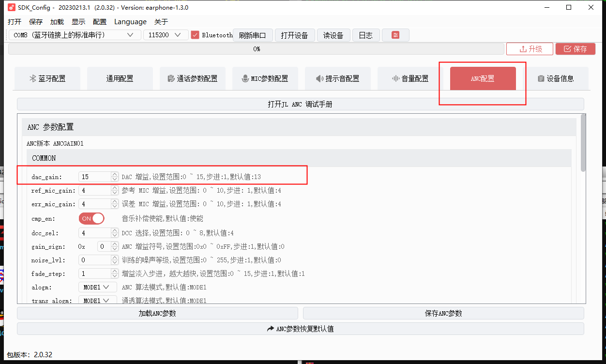Viewport: 606px width, 364px height.
Task: Open the 通话参数配置 tab with its edit icon
Action: pyautogui.click(x=193, y=78)
